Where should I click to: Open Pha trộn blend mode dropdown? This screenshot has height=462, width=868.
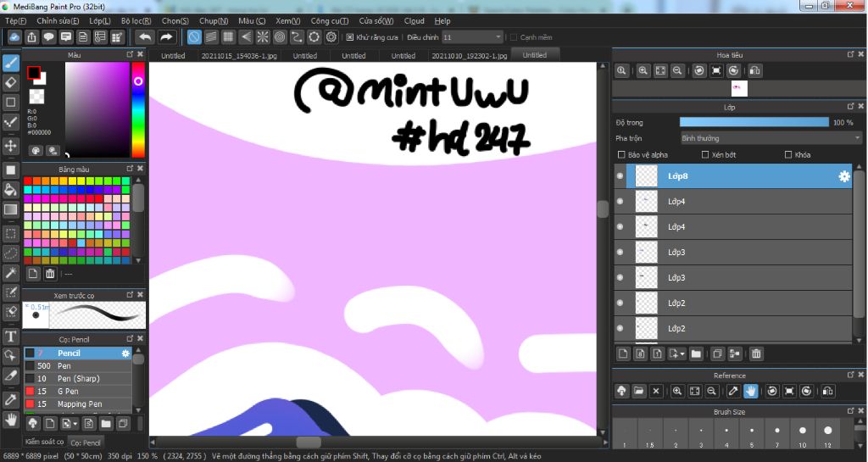pyautogui.click(x=771, y=138)
